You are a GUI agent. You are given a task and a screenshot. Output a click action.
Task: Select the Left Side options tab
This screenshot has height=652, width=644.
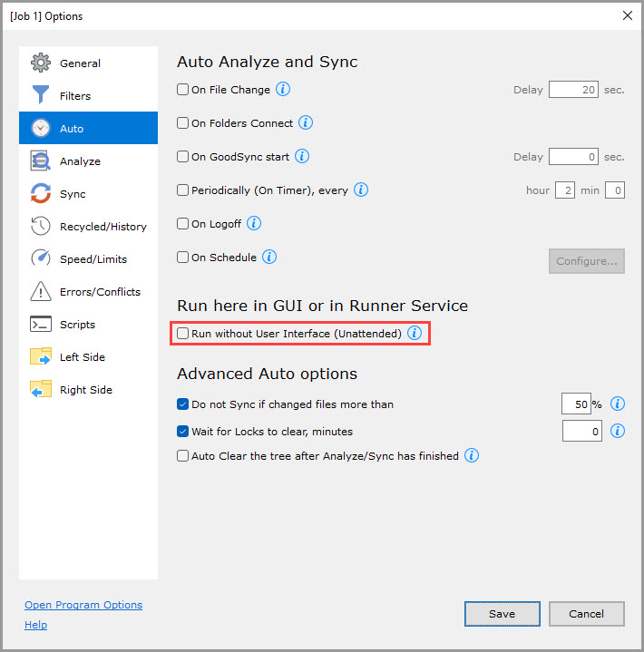point(82,357)
